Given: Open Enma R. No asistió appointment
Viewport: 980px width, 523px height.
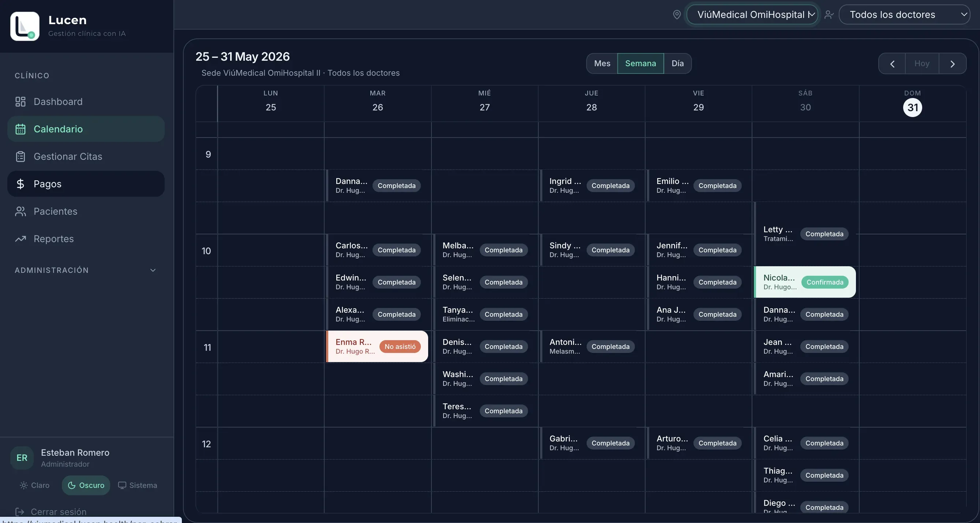Looking at the screenshot, I should (x=377, y=346).
